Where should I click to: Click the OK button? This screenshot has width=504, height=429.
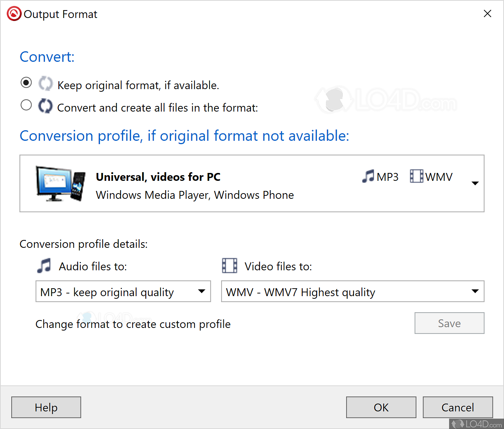click(x=381, y=407)
